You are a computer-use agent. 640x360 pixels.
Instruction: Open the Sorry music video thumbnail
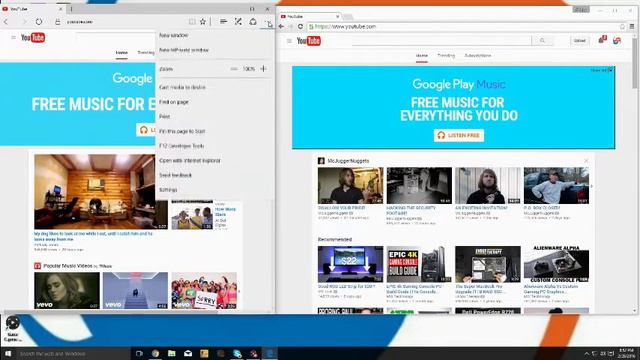(204, 290)
